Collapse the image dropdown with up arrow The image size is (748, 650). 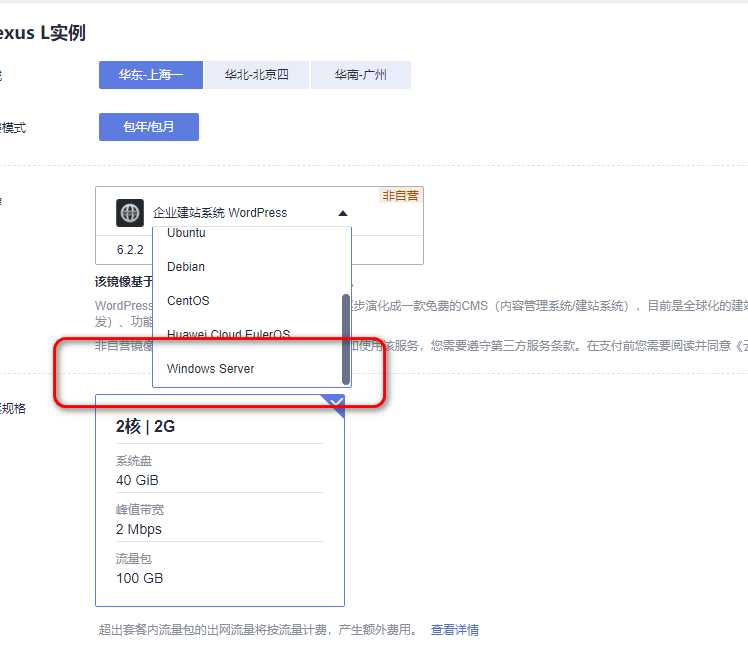[343, 213]
